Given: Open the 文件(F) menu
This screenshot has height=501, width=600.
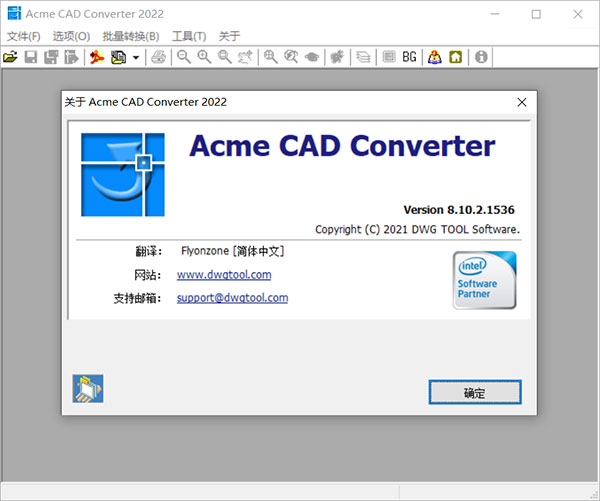Looking at the screenshot, I should 24,36.
